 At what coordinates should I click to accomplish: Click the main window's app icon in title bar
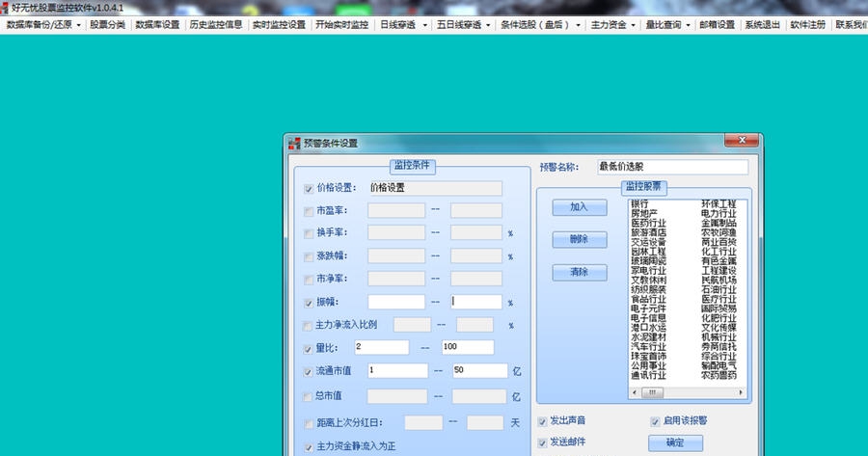point(5,8)
